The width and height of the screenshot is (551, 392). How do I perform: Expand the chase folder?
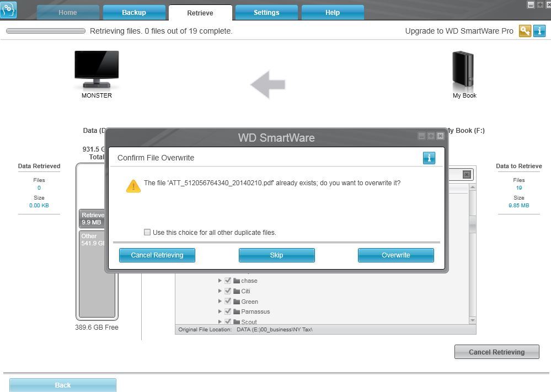pyautogui.click(x=220, y=281)
